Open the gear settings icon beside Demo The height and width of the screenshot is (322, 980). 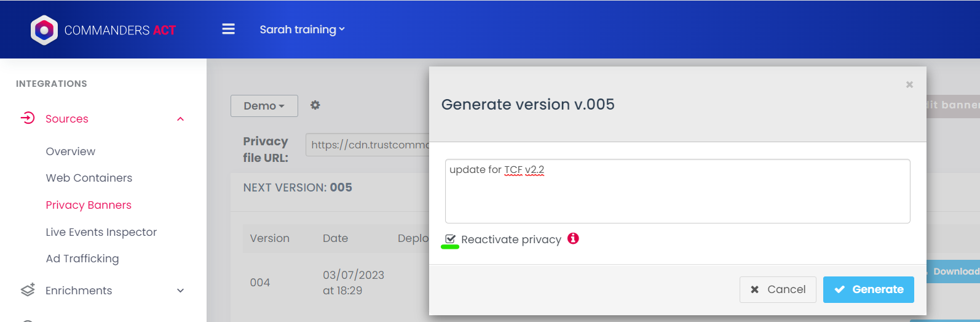315,105
